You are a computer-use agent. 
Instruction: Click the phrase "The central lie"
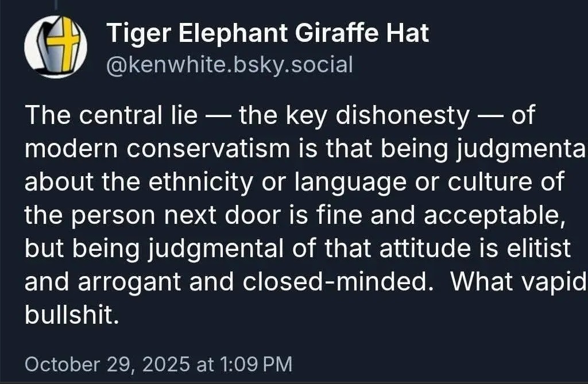pyautogui.click(x=111, y=116)
